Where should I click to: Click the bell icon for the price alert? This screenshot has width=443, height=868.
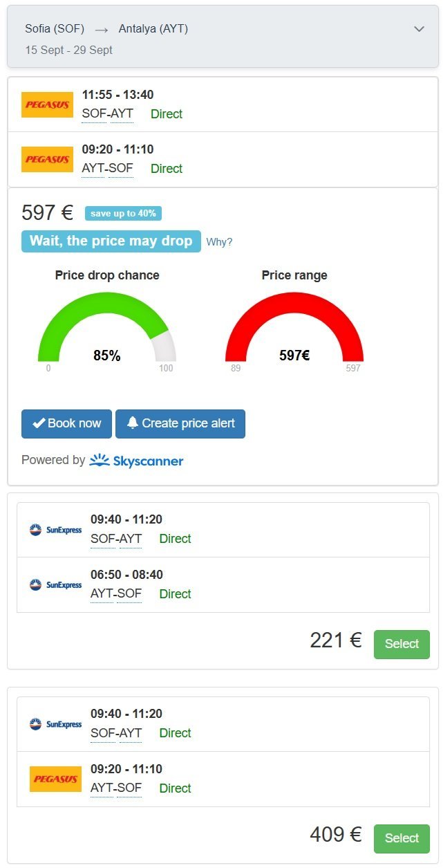[133, 423]
